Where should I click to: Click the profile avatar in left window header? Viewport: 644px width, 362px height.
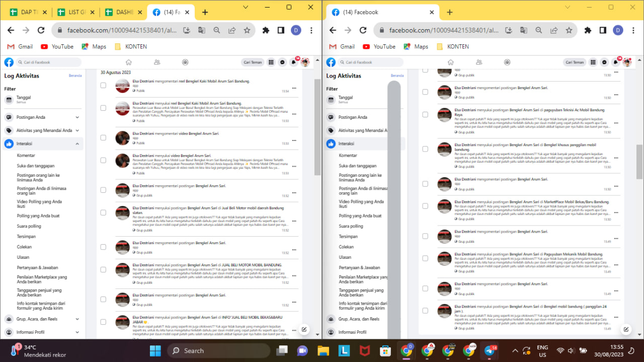[x=305, y=62]
